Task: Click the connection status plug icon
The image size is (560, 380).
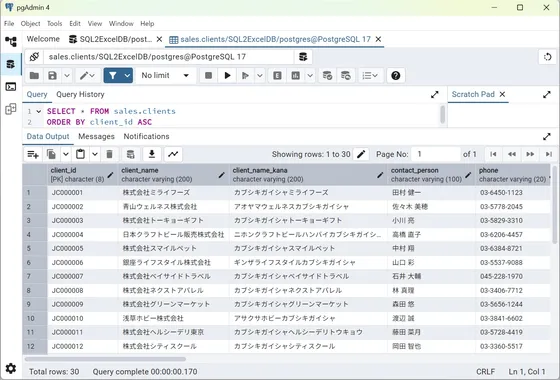Action: (34, 57)
